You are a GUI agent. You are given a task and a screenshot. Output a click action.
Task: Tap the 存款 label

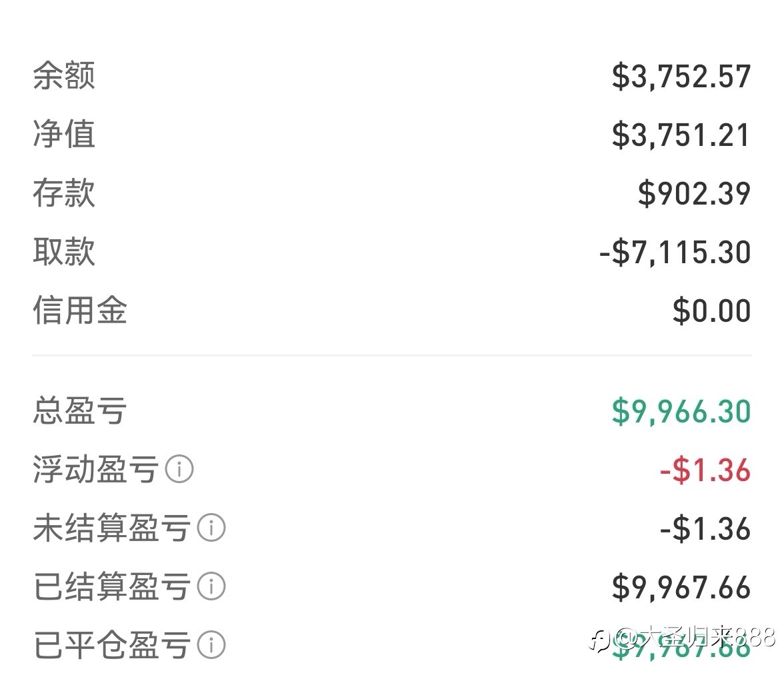[64, 193]
